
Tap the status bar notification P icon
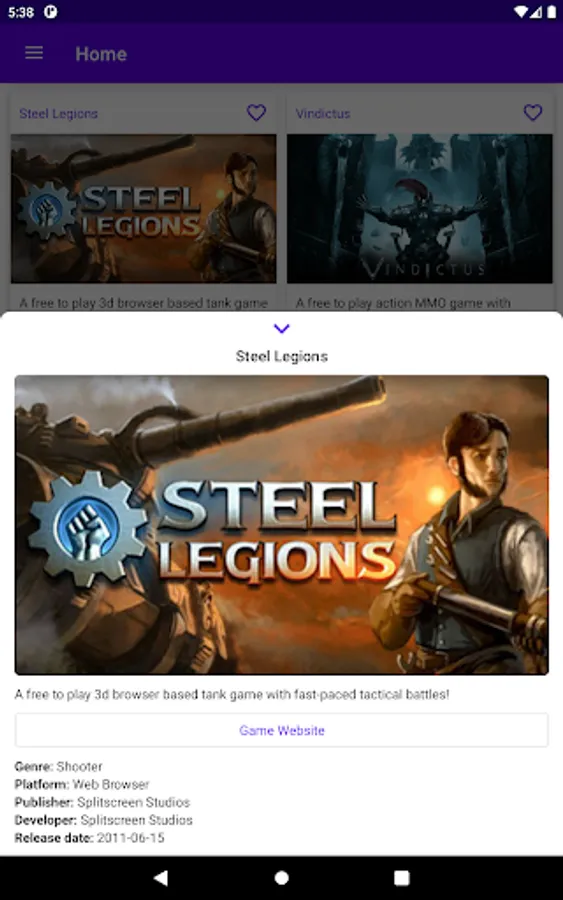51,12
